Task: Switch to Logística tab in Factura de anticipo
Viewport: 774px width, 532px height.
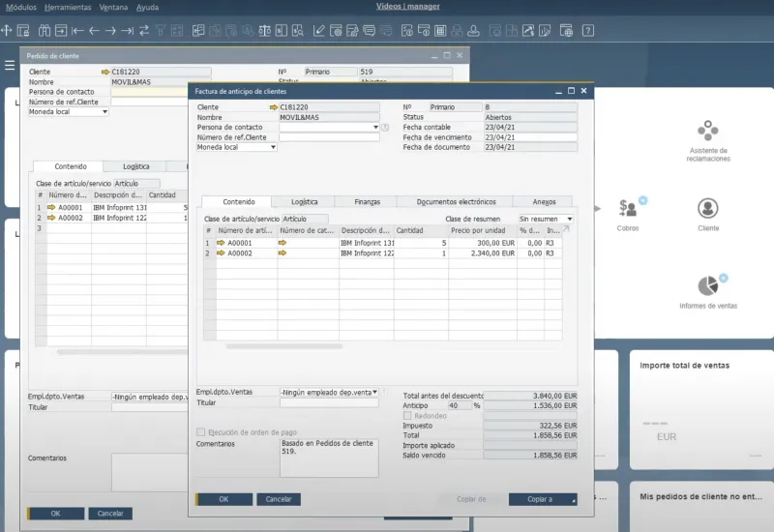Action: point(304,201)
